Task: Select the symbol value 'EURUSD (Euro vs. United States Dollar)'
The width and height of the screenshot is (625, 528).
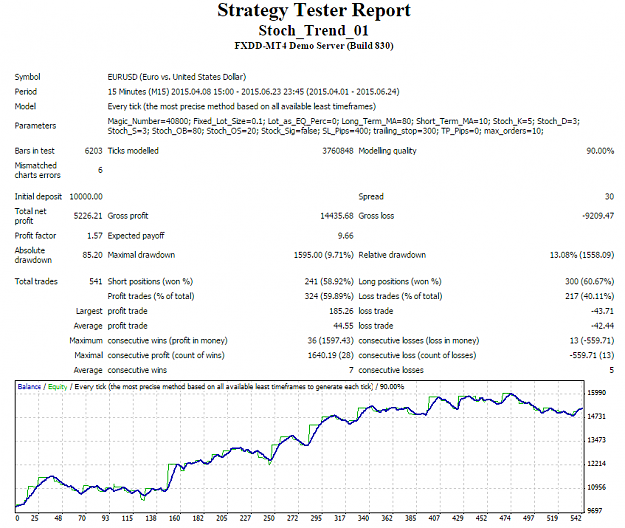Action: (177, 77)
